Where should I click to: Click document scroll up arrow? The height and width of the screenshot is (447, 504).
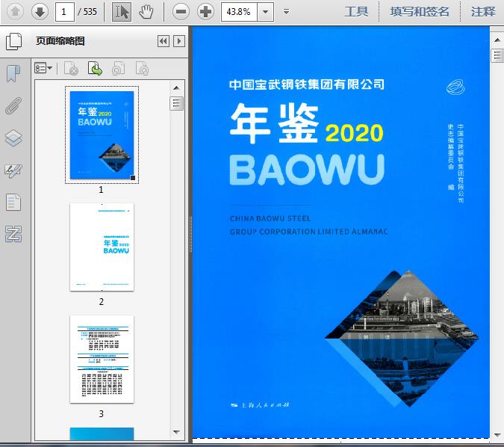pyautogui.click(x=497, y=40)
